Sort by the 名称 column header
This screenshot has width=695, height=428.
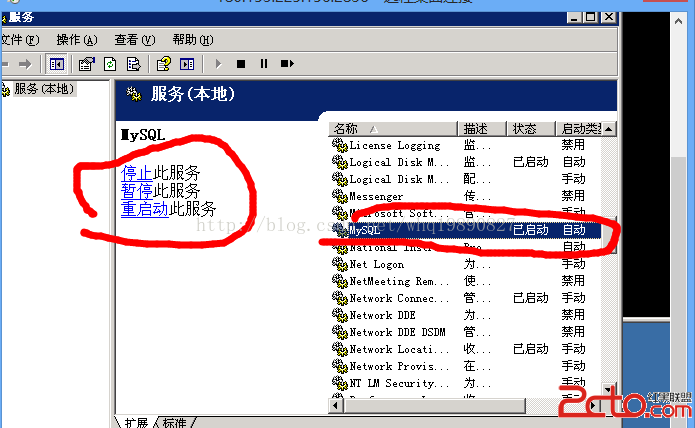point(393,129)
